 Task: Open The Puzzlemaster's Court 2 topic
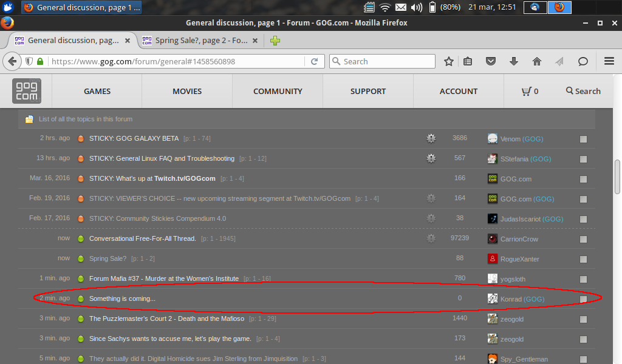[x=166, y=318]
